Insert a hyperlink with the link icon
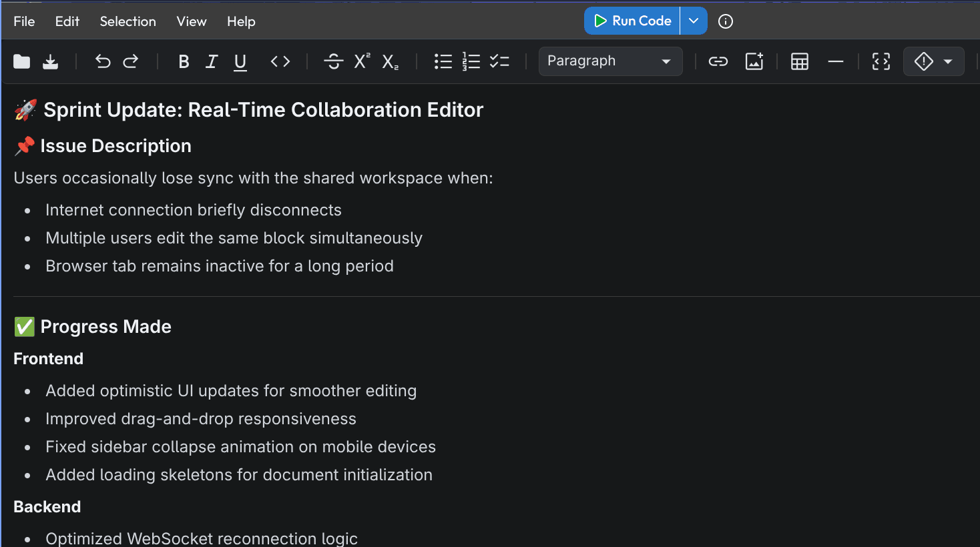Screen dimensions: 980x547 [x=718, y=62]
